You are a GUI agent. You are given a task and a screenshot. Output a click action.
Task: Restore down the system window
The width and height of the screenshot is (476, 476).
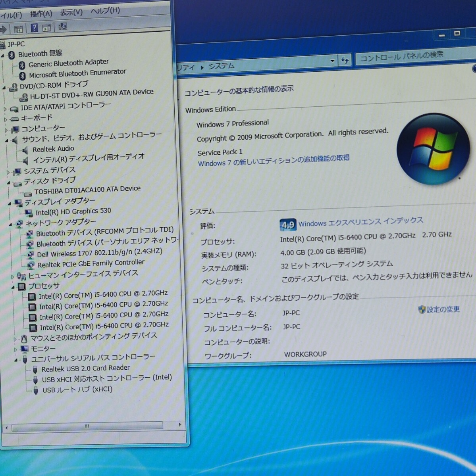[x=457, y=34]
